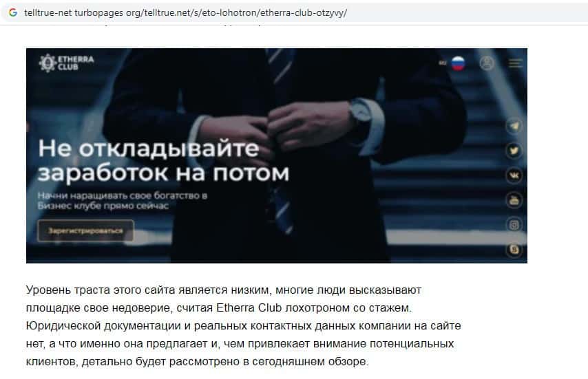The height and width of the screenshot is (379, 588).
Task: Click the sentence starting with Юридической документации
Action: pyautogui.click(x=243, y=344)
